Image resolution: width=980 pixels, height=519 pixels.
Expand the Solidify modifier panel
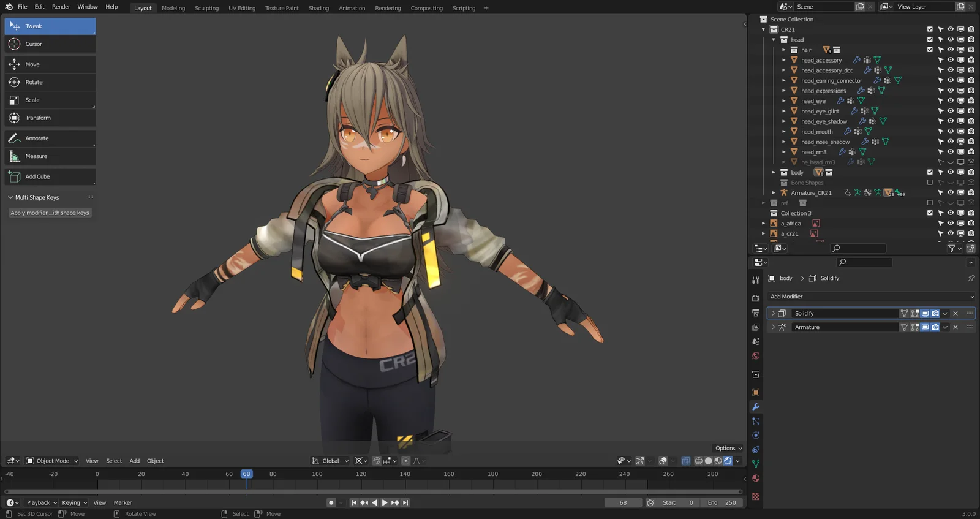pyautogui.click(x=773, y=313)
